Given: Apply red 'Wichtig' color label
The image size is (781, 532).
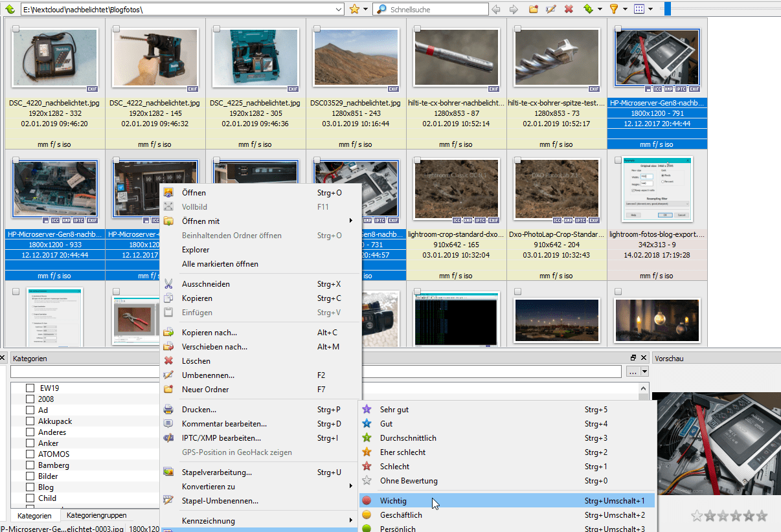Looking at the screenshot, I should (x=393, y=501).
